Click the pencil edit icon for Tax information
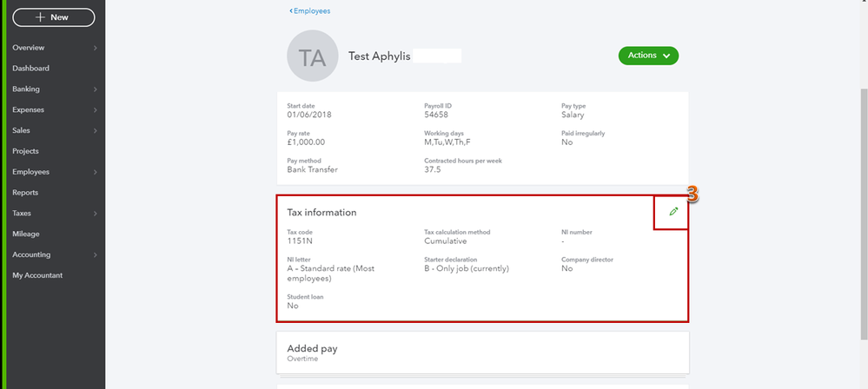The width and height of the screenshot is (868, 389). point(673,212)
